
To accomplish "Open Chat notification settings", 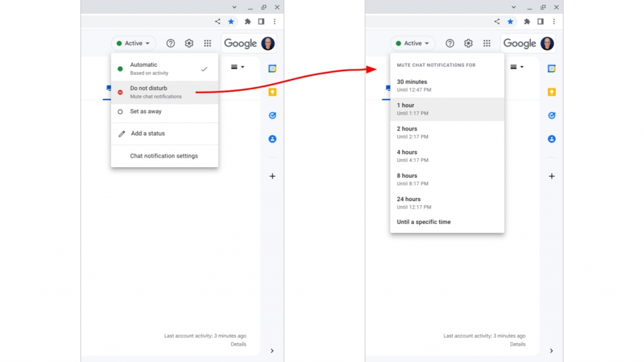I will [164, 156].
